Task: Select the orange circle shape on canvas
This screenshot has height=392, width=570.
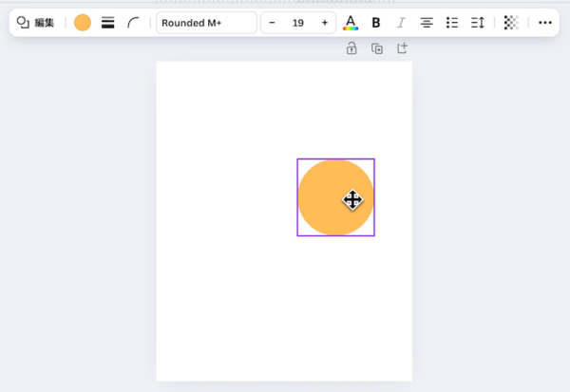Action: (x=335, y=197)
